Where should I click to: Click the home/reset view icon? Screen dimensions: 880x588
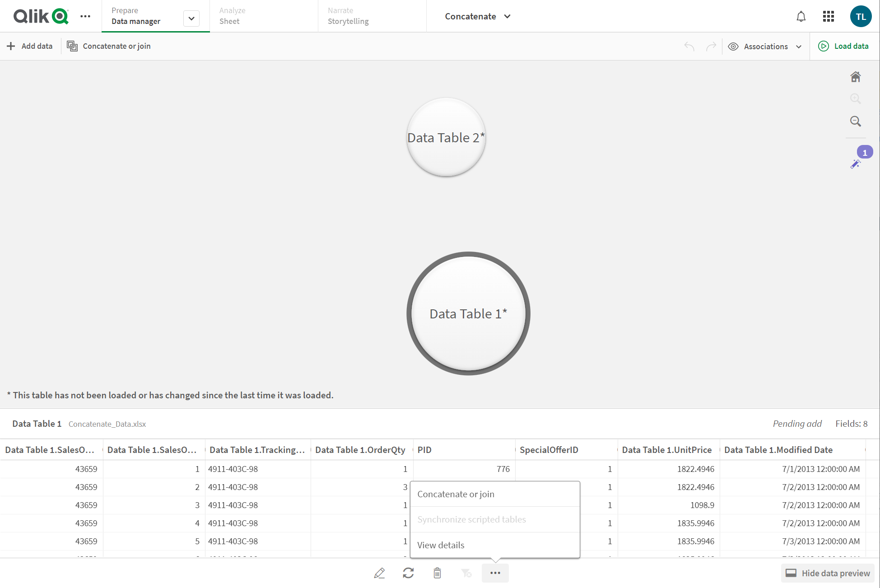(x=856, y=76)
